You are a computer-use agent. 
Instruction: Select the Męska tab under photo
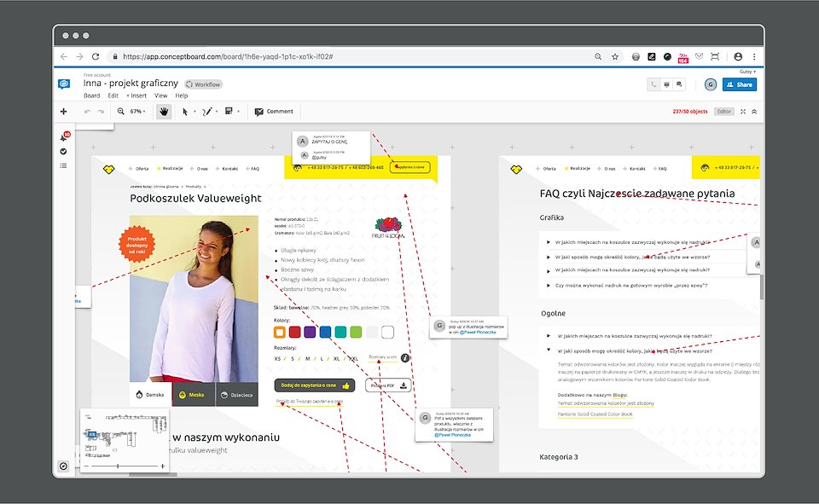pyautogui.click(x=194, y=395)
